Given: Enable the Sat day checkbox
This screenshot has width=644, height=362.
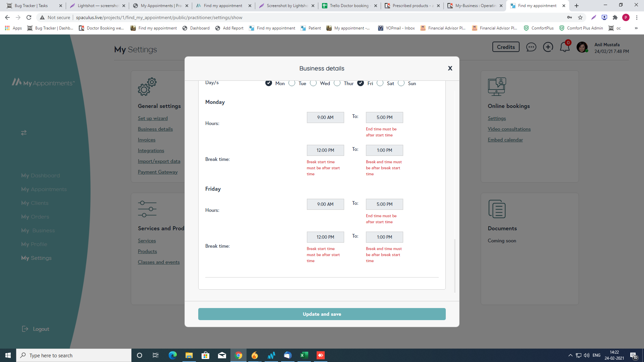Looking at the screenshot, I should pyautogui.click(x=380, y=83).
